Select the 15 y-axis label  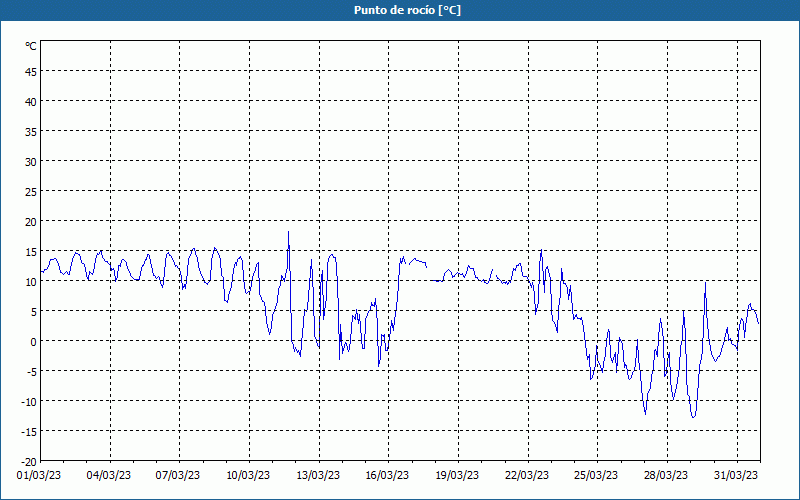[x=31, y=252]
